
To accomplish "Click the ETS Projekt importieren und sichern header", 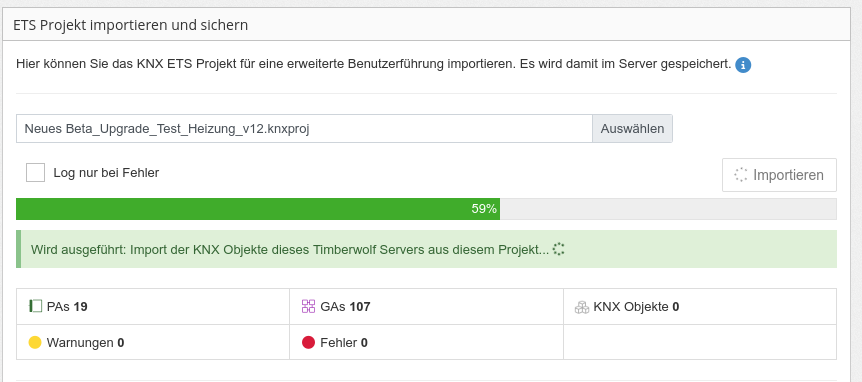I will [131, 25].
